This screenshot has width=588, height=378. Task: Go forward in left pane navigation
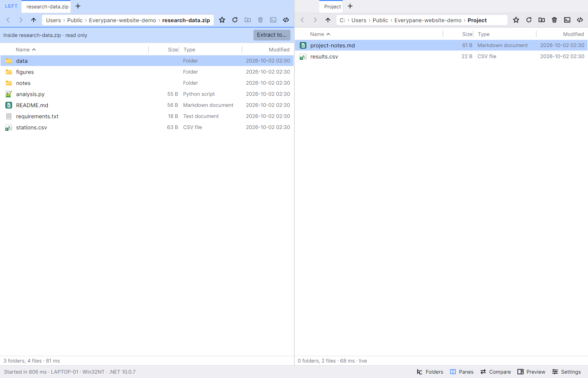pyautogui.click(x=21, y=20)
